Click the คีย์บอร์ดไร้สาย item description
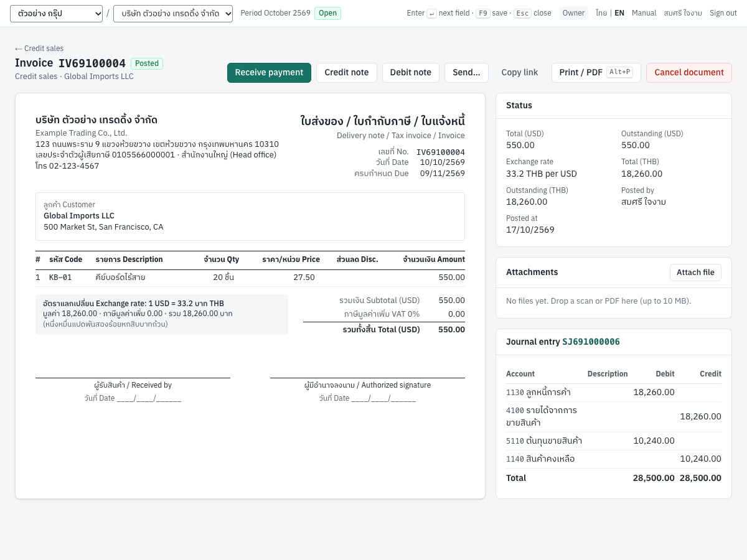This screenshot has width=747, height=560. [121, 278]
